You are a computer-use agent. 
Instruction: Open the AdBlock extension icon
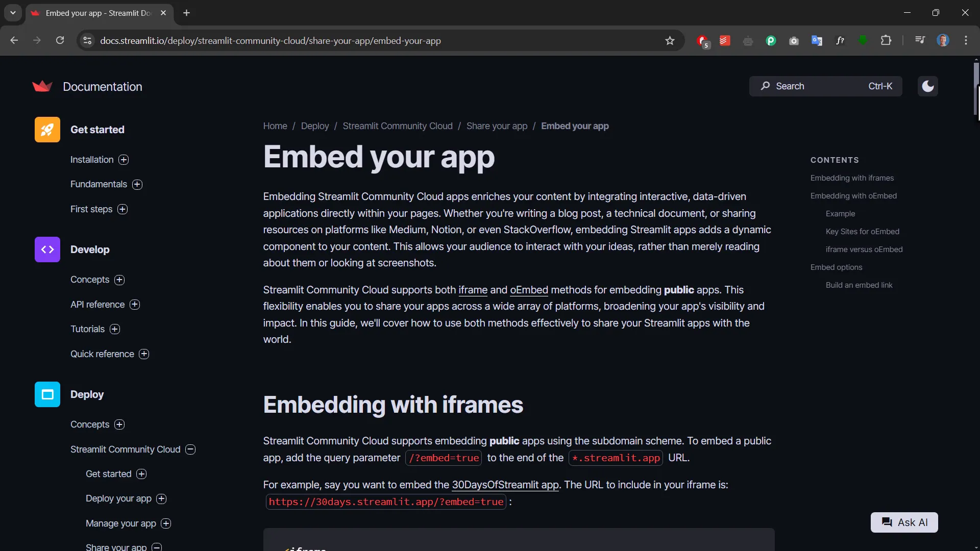click(x=702, y=41)
